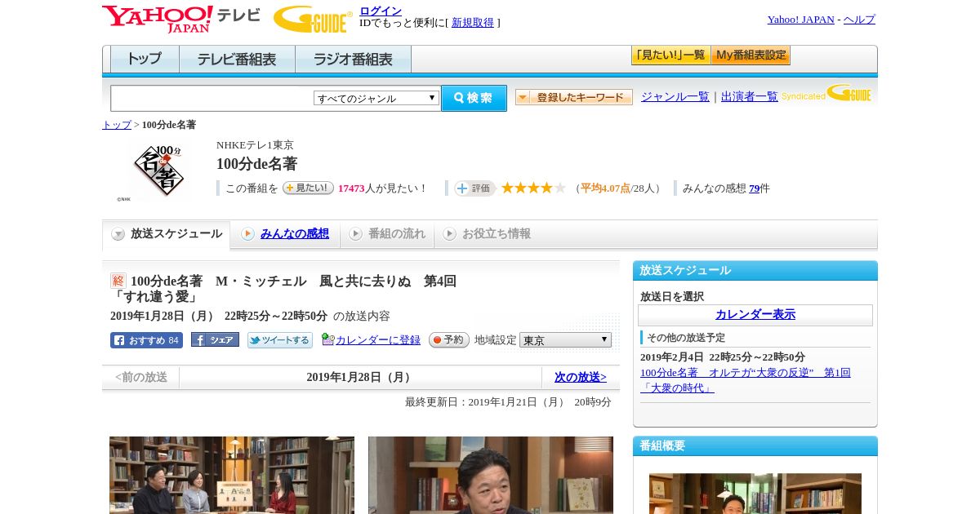Click the 17473 viewers count text
The image size is (980, 514).
click(x=351, y=188)
